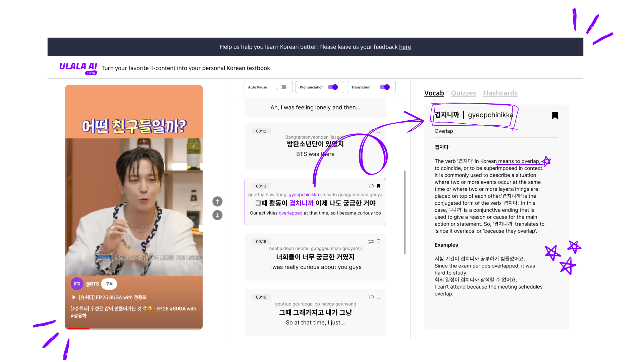Bookmark the 00:16 geuttae card
The image size is (644, 362).
pos(379,297)
